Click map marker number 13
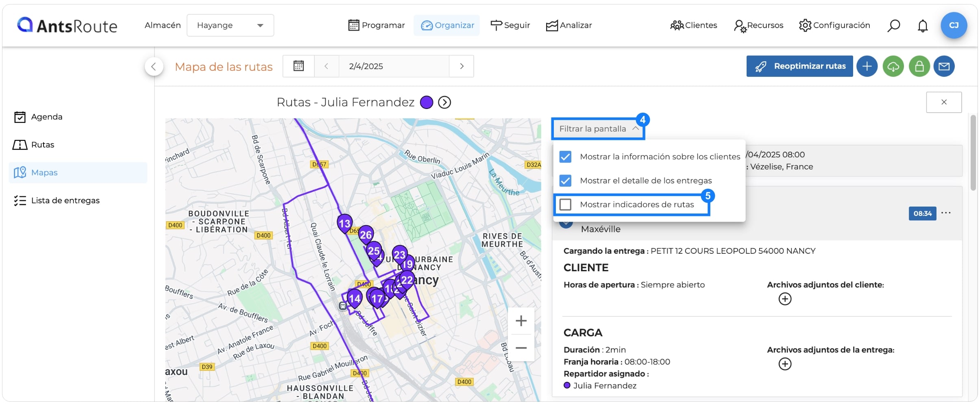The height and width of the screenshot is (405, 980). (344, 223)
